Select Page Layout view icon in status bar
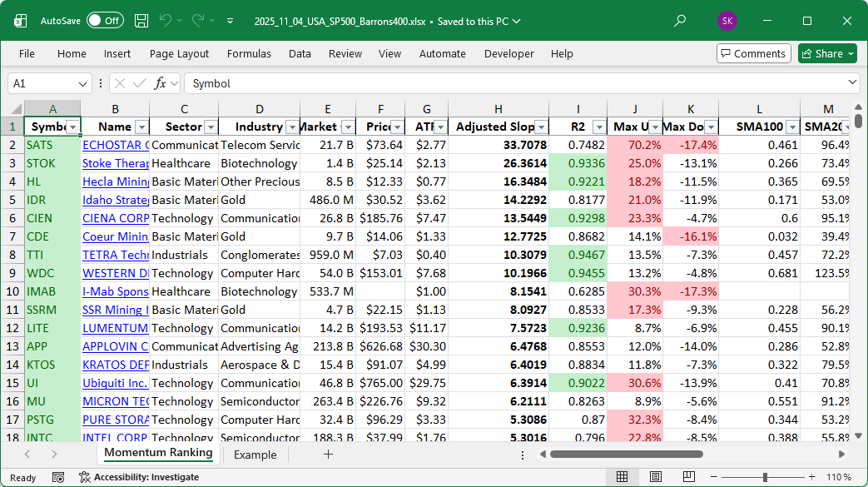868x487 pixels. point(656,477)
